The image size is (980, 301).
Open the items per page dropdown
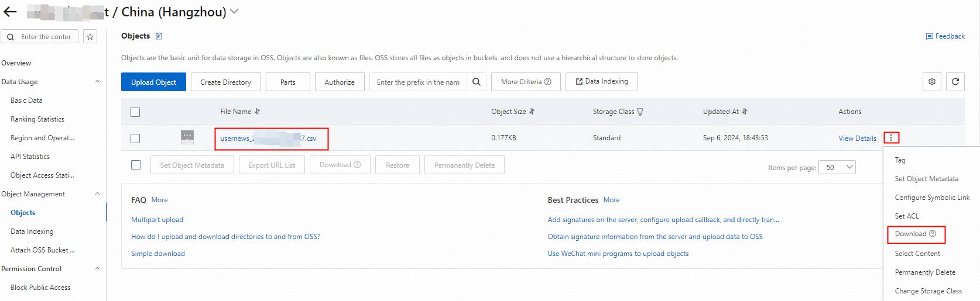[837, 167]
